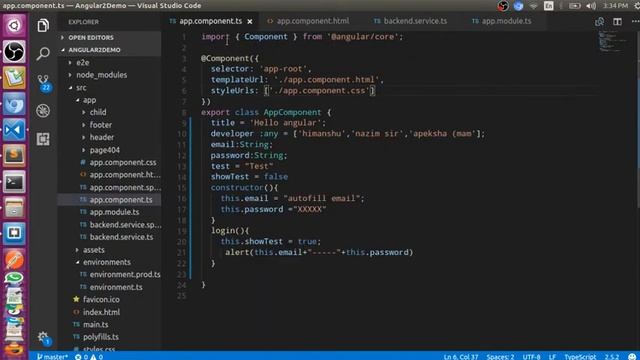640x360 pixels.
Task: Click the Wi-Fi network indicator
Action: 533,6
